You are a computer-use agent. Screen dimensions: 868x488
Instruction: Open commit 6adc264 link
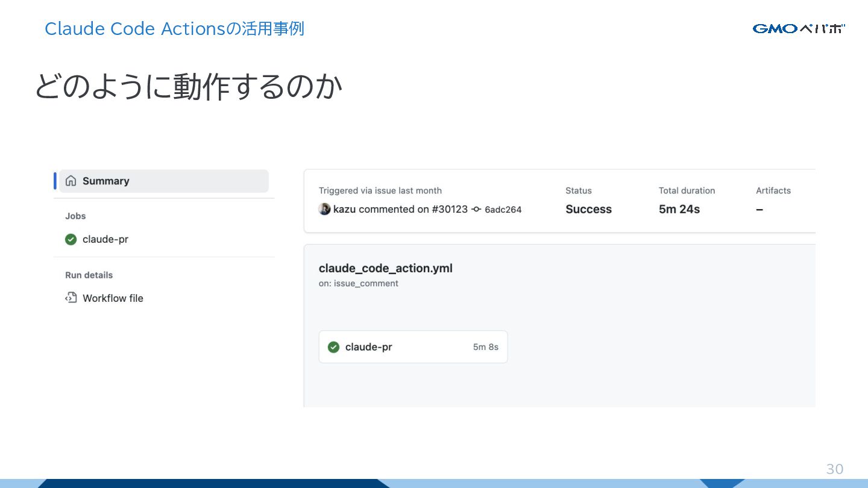coord(503,210)
